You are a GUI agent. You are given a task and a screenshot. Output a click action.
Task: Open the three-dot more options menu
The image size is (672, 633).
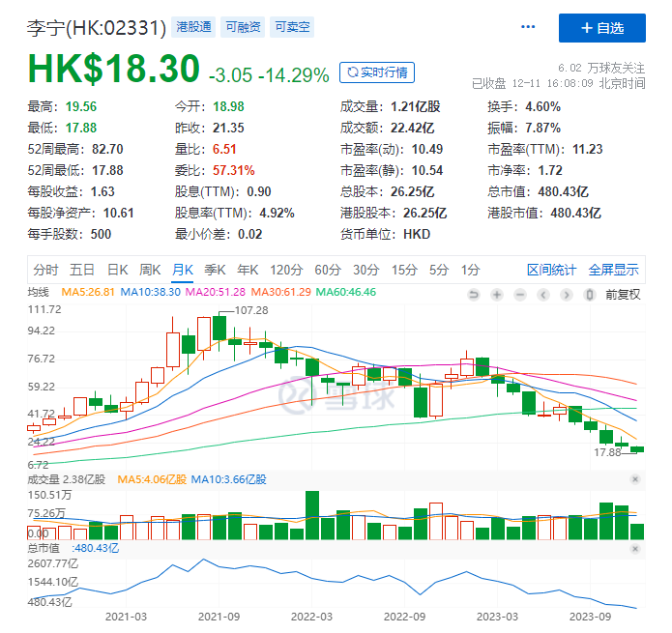pyautogui.click(x=528, y=27)
